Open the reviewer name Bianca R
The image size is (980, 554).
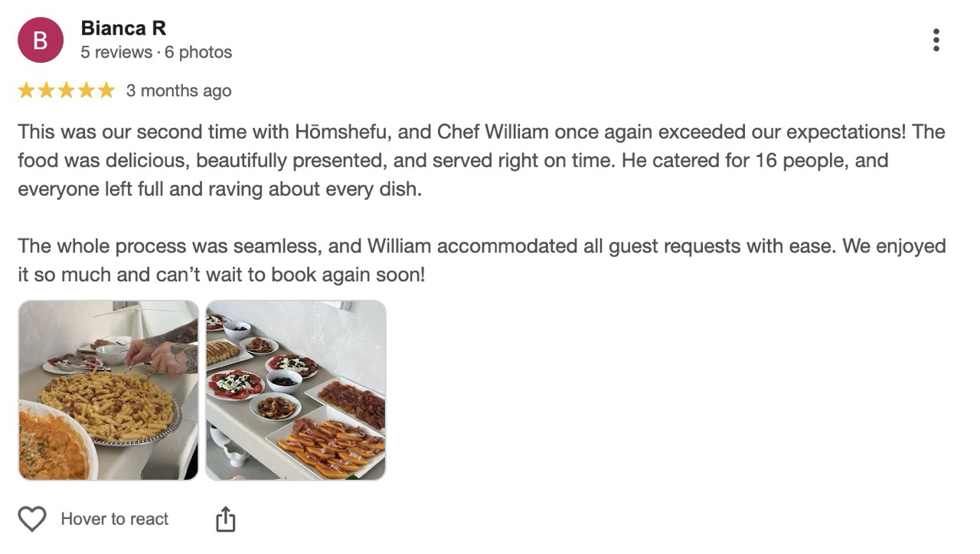123,28
